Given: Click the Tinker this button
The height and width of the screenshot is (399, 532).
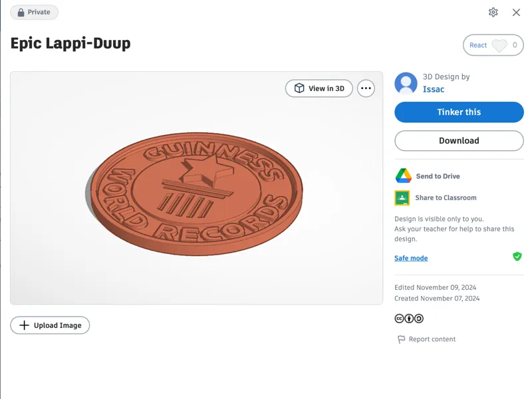Looking at the screenshot, I should (459, 112).
